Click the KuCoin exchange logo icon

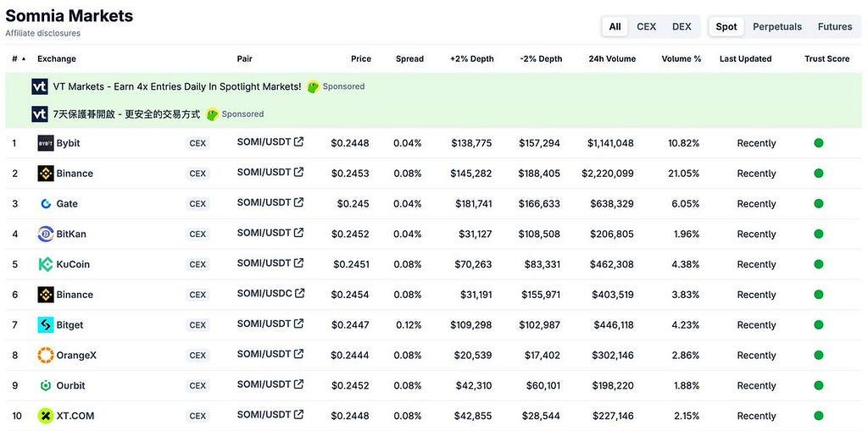click(46, 264)
